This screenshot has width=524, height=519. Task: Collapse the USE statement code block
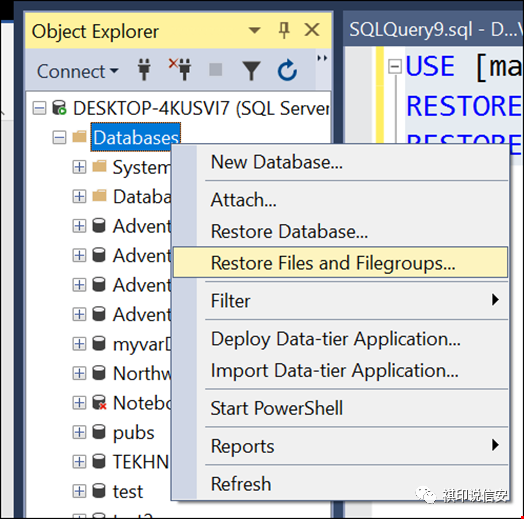point(395,67)
